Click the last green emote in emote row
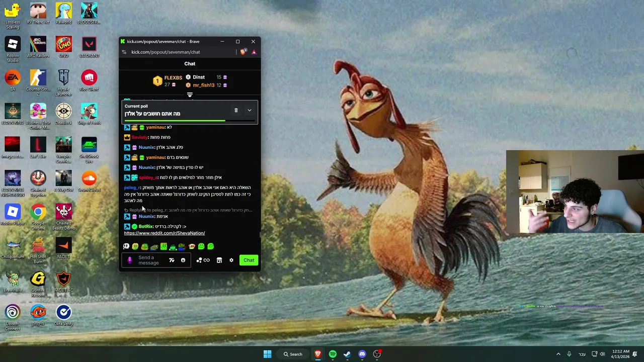 [211, 246]
